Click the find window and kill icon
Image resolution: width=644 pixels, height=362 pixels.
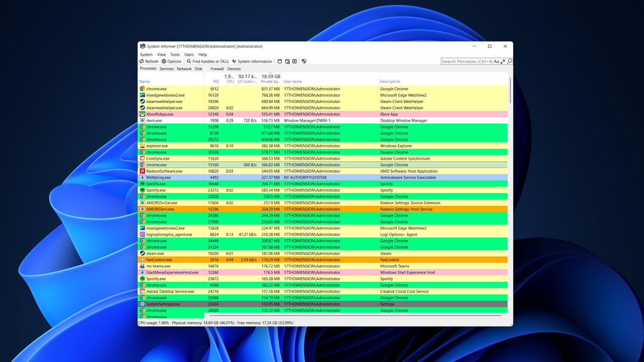pyautogui.click(x=295, y=61)
